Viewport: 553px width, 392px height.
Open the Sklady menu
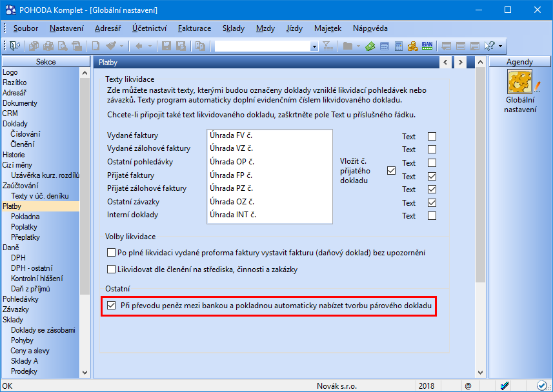tap(234, 28)
